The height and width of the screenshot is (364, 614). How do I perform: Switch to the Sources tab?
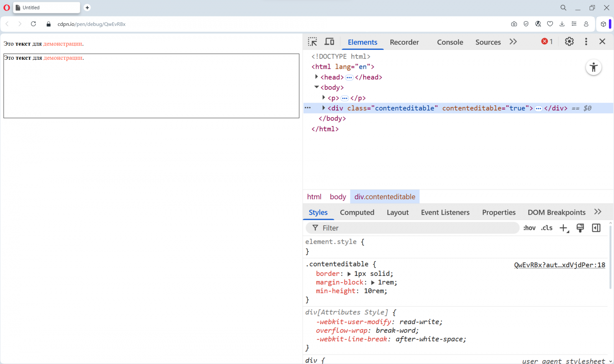click(488, 42)
